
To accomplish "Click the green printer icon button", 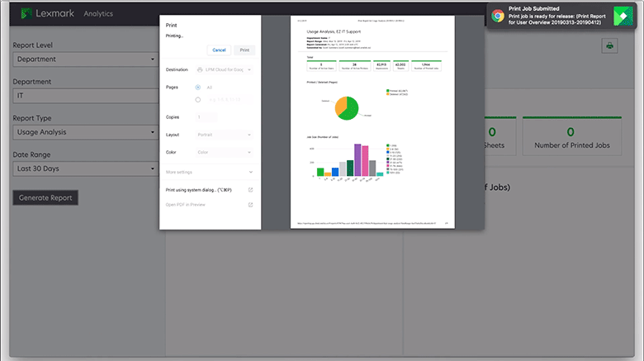I will click(609, 46).
